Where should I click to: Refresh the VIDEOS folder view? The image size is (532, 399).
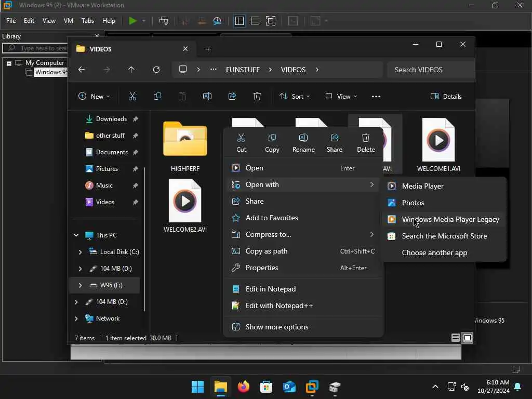[x=156, y=70]
